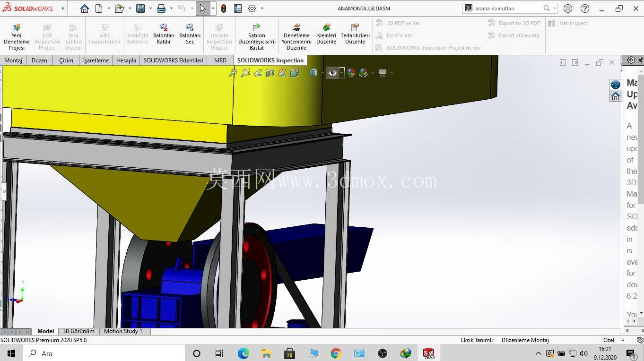Click Özel unit system in status bar
Viewport: 644px width, 361px height.
[x=609, y=340]
